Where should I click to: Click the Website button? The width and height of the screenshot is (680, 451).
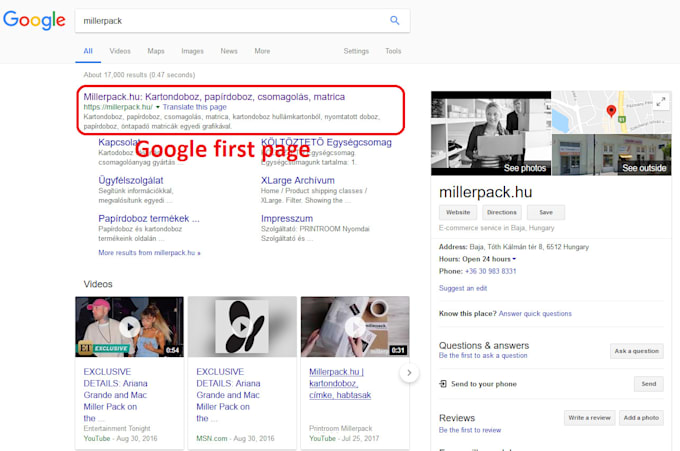pyautogui.click(x=458, y=212)
